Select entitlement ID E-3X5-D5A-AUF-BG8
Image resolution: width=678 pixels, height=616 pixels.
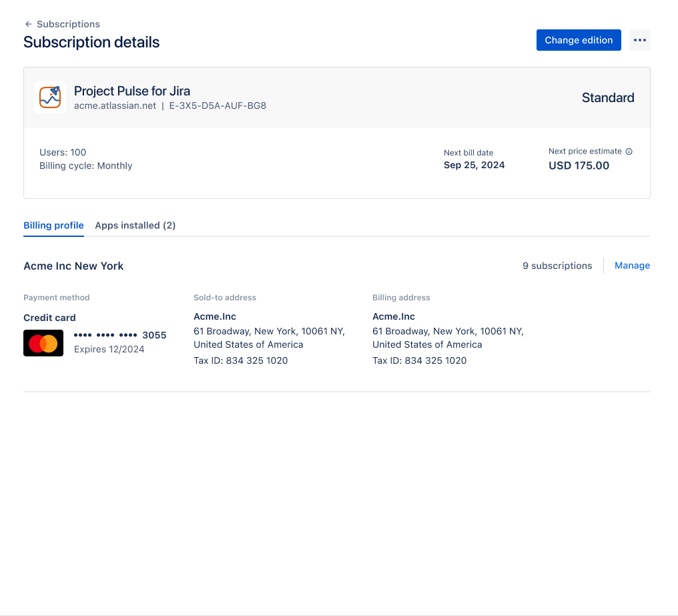[x=218, y=105]
